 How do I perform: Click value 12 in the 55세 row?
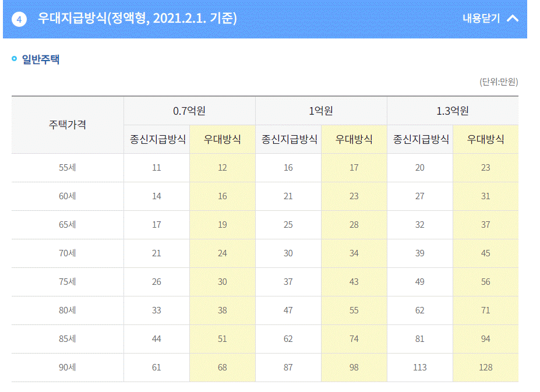pyautogui.click(x=223, y=168)
